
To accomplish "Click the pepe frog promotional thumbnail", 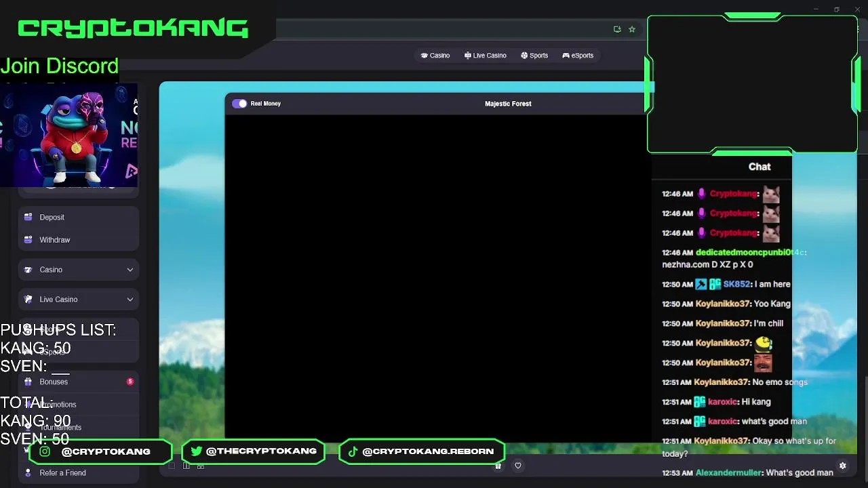I will point(69,136).
